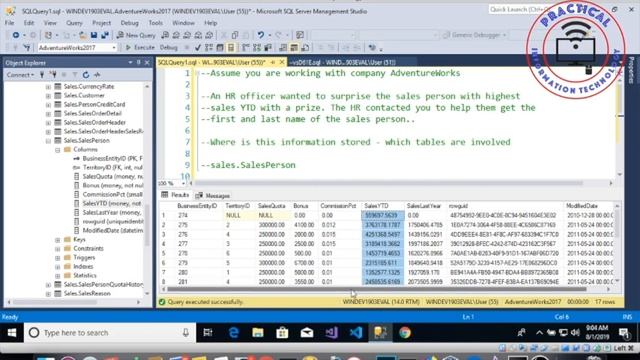Image resolution: width=640 pixels, height=360 pixels.
Task: Click the Bonus cell 4100.00
Action: pyautogui.click(x=304, y=225)
